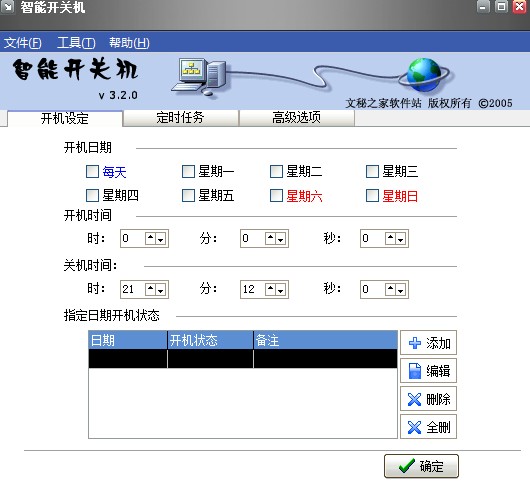Click the 删除 blue X icon
530x484 pixels.
[x=414, y=399]
